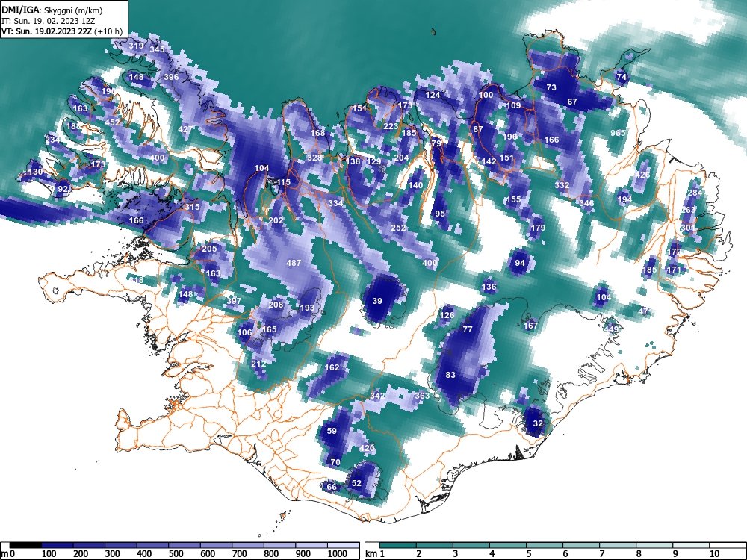Click the visibility value 115
Screen dimensions: 747x560
click(283, 182)
